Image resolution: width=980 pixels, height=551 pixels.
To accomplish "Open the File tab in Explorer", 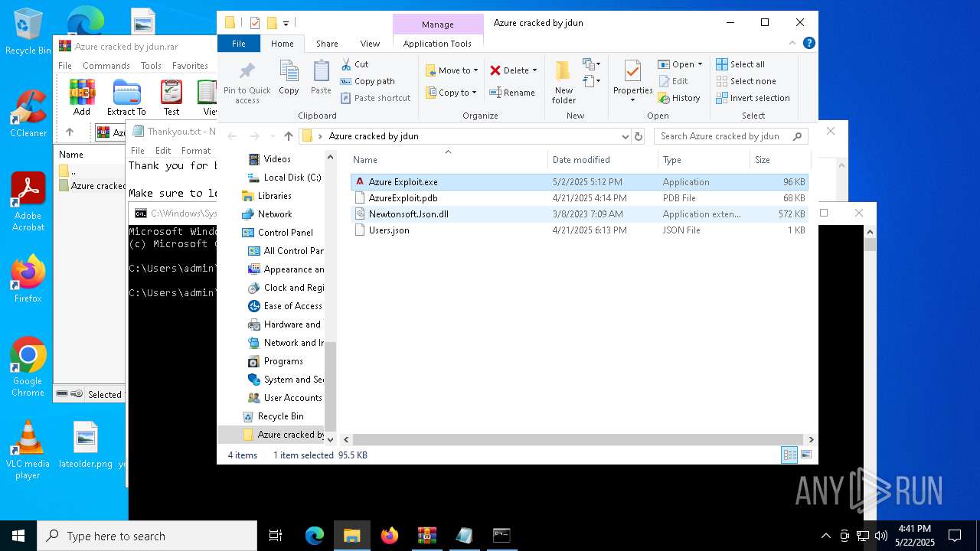I will 239,44.
